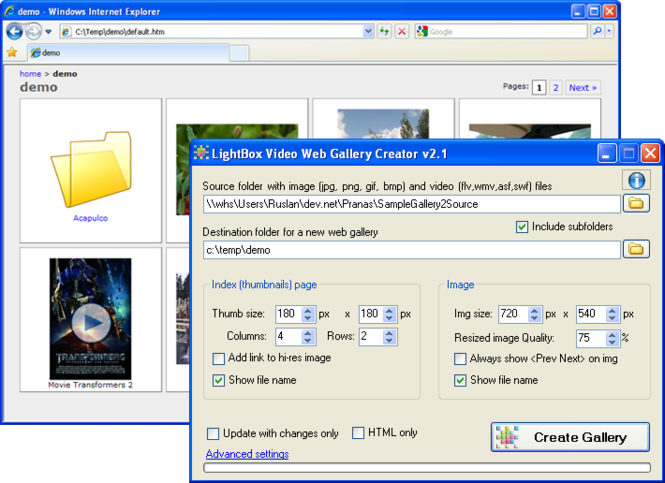Open Advanced settings link
The width and height of the screenshot is (665, 483).
click(247, 454)
